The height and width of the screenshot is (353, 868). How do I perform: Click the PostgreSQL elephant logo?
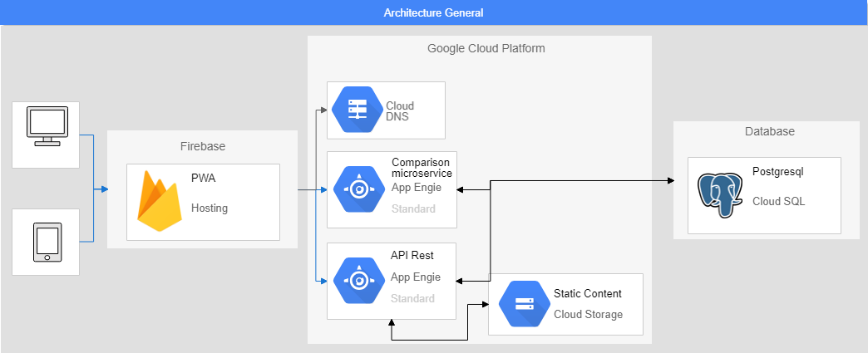[x=720, y=194]
